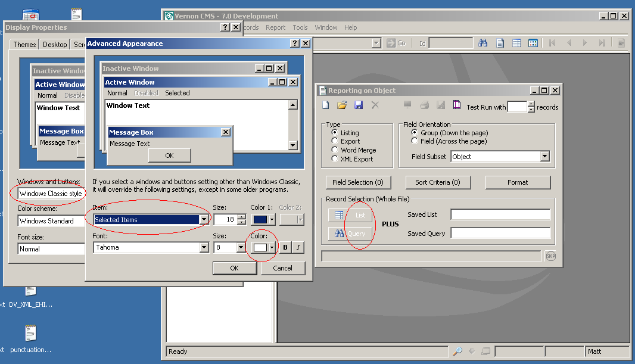This screenshot has width=635, height=364.
Task: Jump to the last record in Vernon toolbar
Action: (602, 43)
